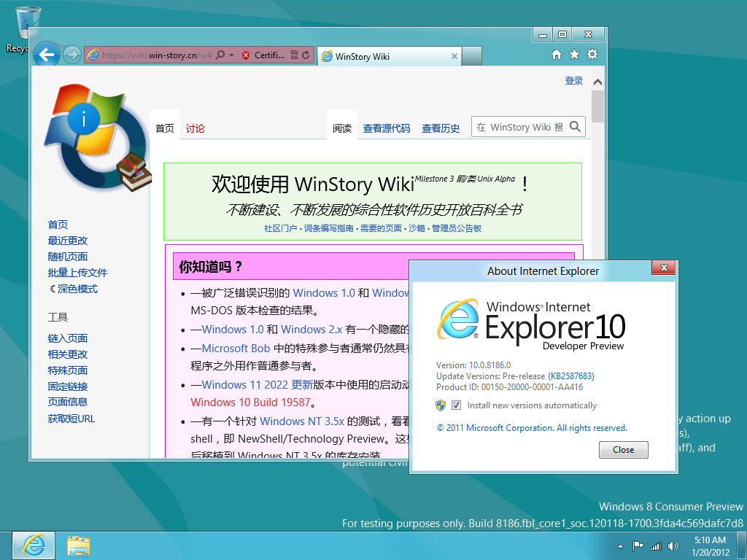The width and height of the screenshot is (747, 560).
Task: Open sidebar link 首页
Action: pos(58,225)
